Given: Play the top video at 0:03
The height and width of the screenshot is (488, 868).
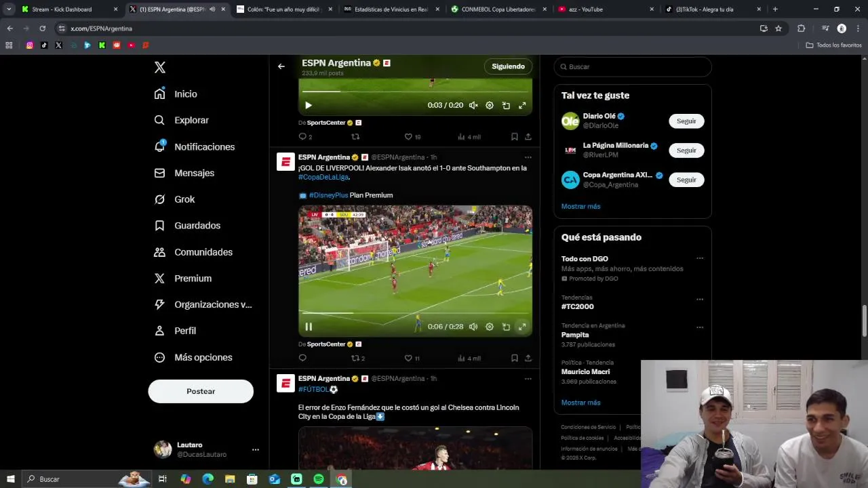Looking at the screenshot, I should point(309,105).
